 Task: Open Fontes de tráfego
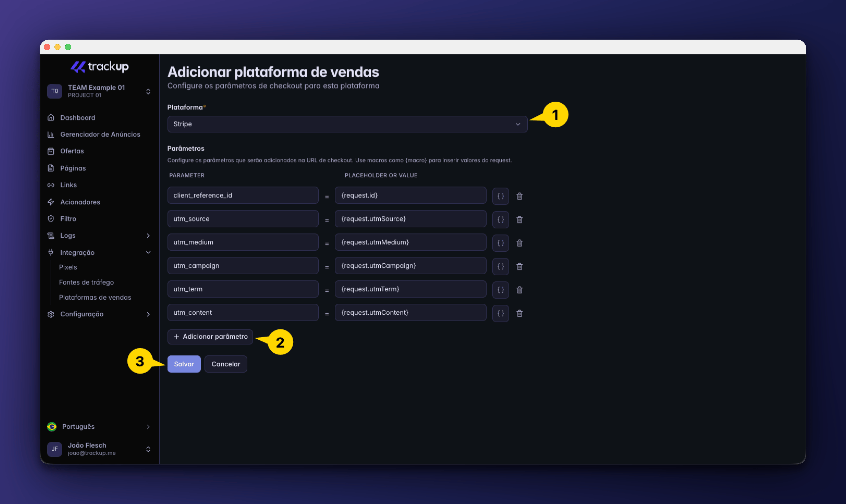(x=86, y=282)
